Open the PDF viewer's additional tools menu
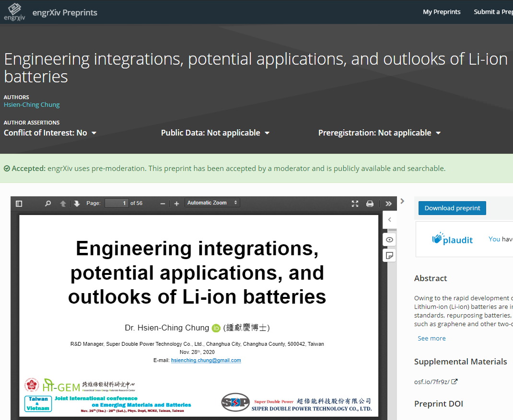This screenshot has height=420, width=513. 388,204
